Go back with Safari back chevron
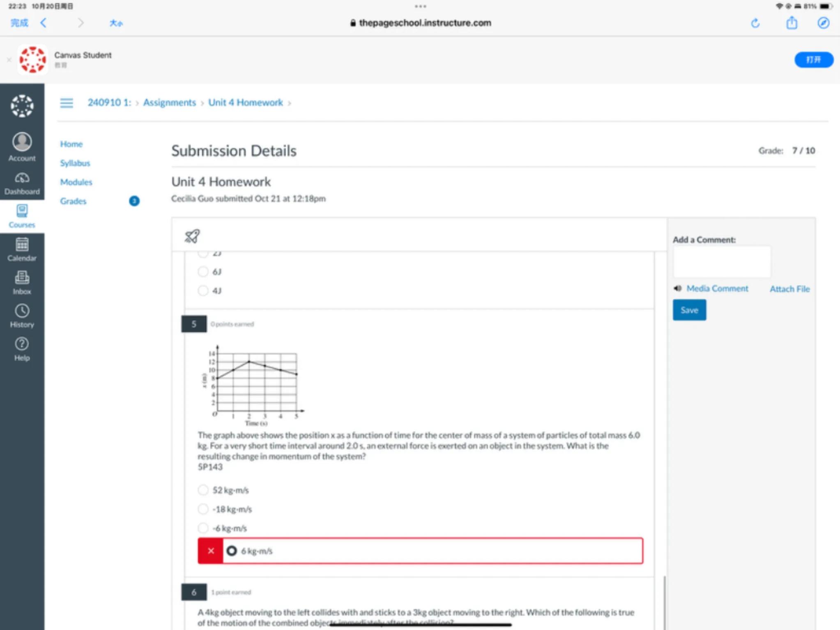Image resolution: width=840 pixels, height=630 pixels. [44, 23]
